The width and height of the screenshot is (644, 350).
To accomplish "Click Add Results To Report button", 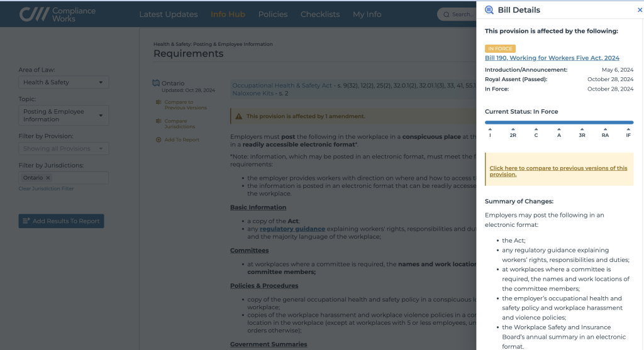I will [x=61, y=221].
